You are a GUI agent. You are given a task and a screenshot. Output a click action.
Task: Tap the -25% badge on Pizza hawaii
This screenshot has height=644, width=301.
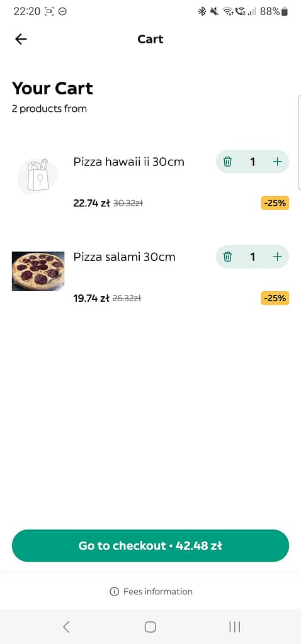coord(275,203)
